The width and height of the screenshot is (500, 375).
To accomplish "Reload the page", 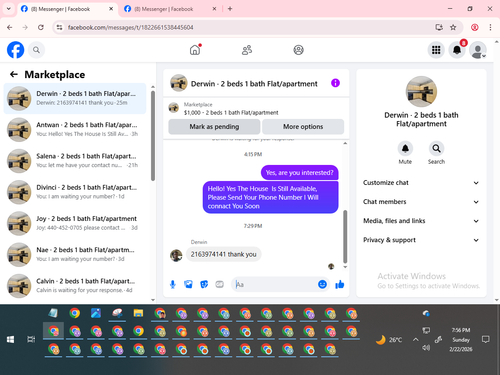I will coord(41,27).
